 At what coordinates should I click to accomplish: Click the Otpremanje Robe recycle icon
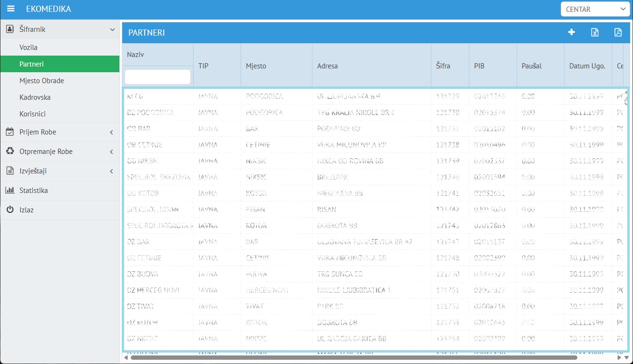(10, 152)
